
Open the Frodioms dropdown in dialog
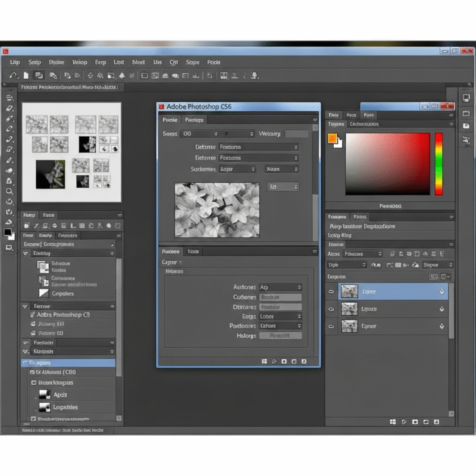pyautogui.click(x=258, y=147)
